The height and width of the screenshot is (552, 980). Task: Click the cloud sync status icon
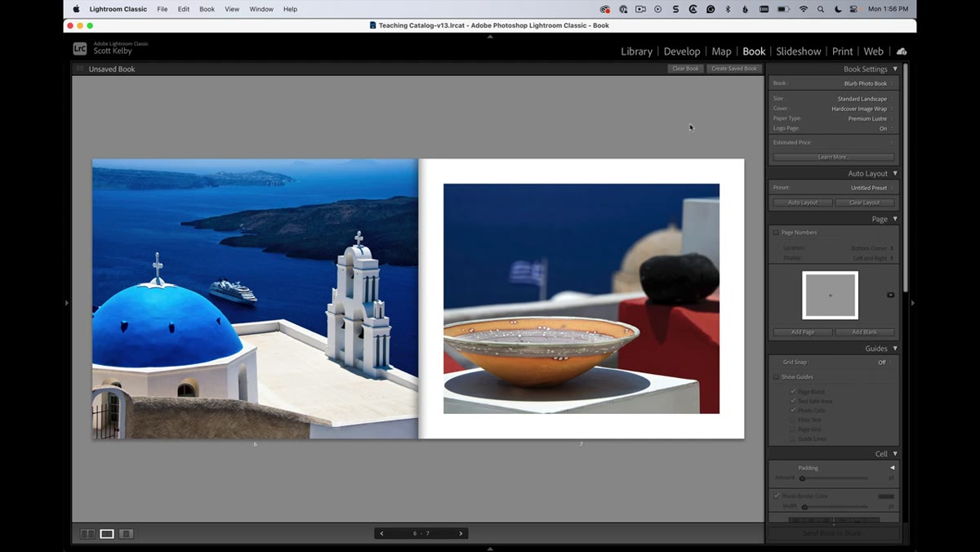click(x=902, y=51)
